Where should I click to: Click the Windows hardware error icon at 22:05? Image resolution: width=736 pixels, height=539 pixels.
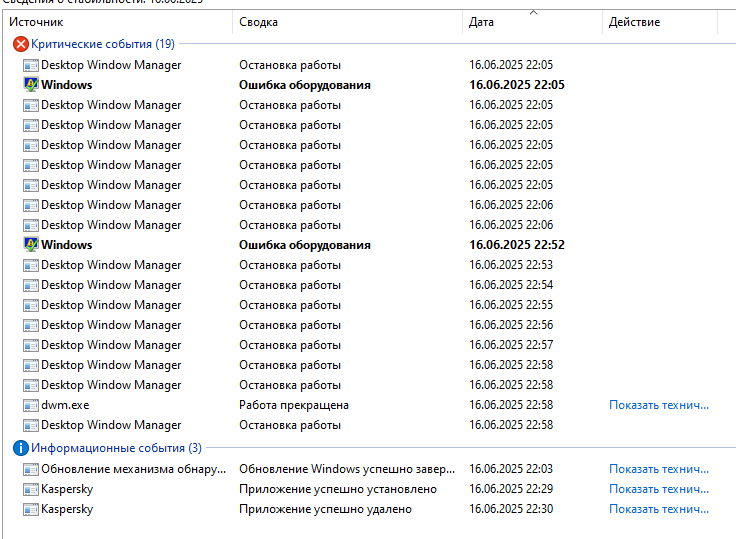coord(31,85)
